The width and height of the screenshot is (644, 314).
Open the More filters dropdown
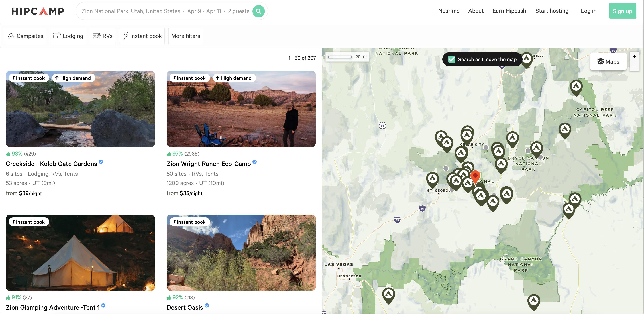pos(186,36)
